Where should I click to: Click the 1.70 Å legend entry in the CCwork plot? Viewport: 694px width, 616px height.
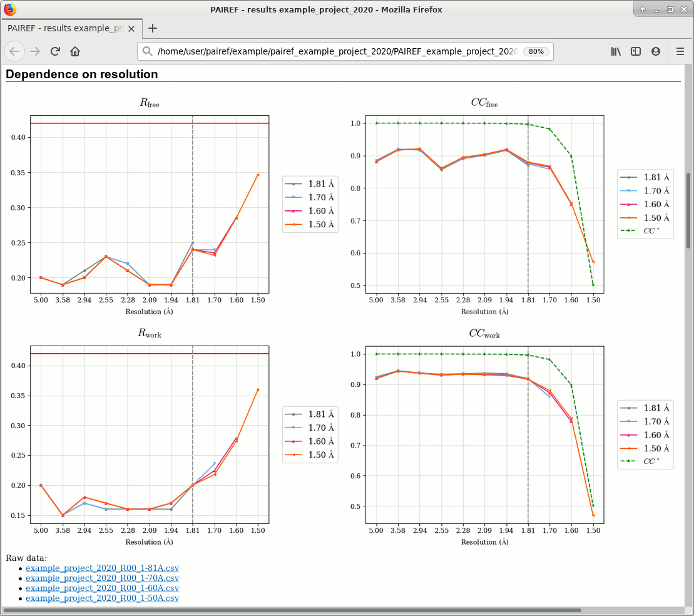point(645,421)
